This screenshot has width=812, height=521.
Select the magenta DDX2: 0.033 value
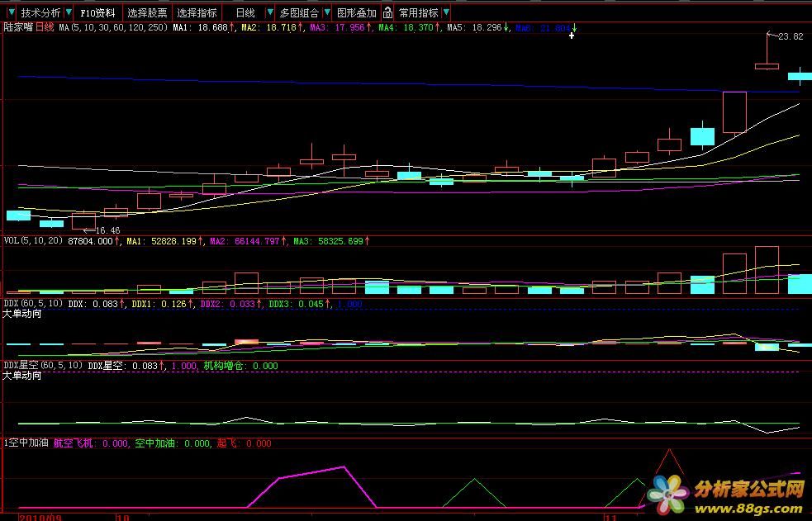coord(228,304)
